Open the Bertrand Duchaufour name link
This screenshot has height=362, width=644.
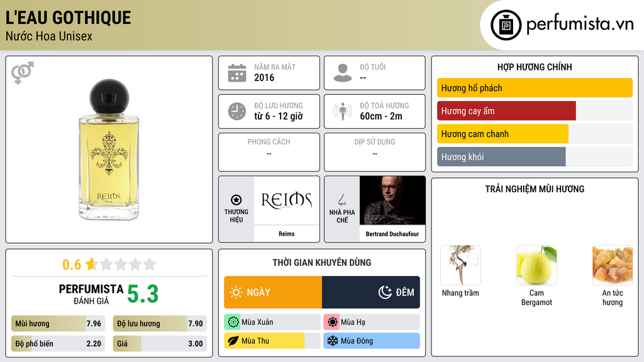click(392, 234)
